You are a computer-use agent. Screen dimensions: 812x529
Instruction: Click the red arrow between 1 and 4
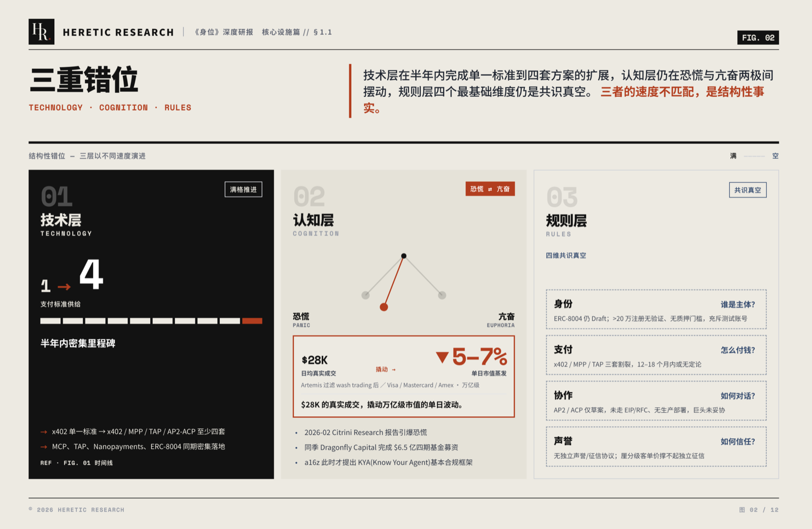64,287
